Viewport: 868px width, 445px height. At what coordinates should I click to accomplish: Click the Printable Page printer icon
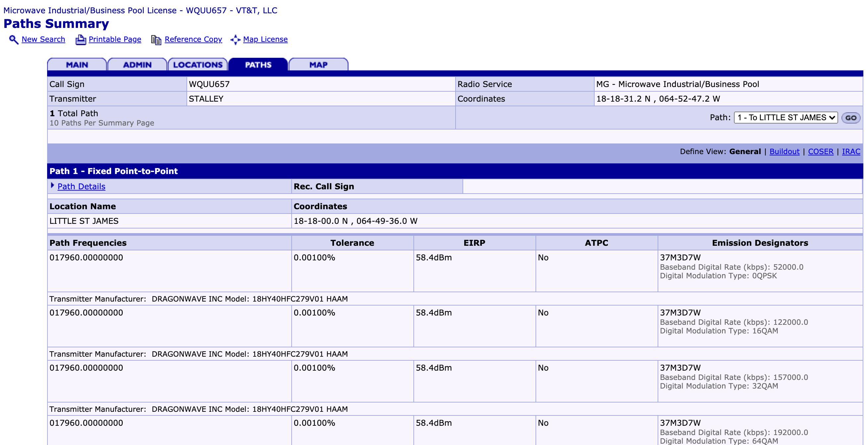pos(81,40)
